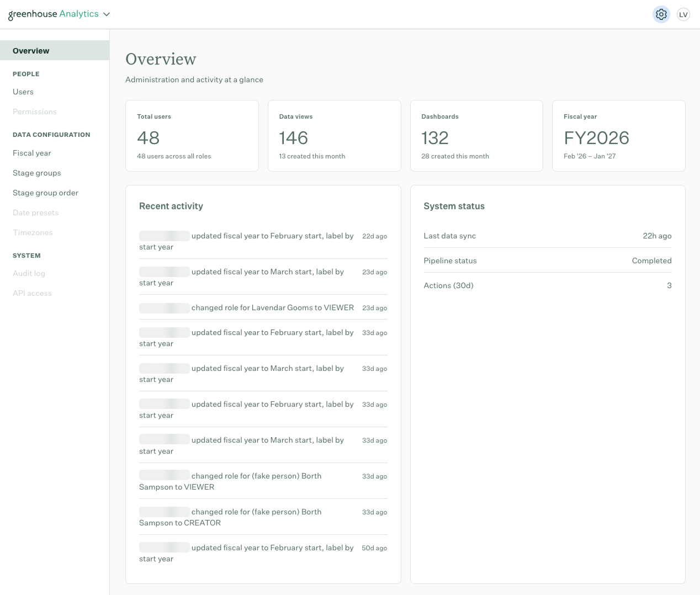Click the '22d ago' activity timestamp
The height and width of the screenshot is (595, 700).
[x=374, y=236]
